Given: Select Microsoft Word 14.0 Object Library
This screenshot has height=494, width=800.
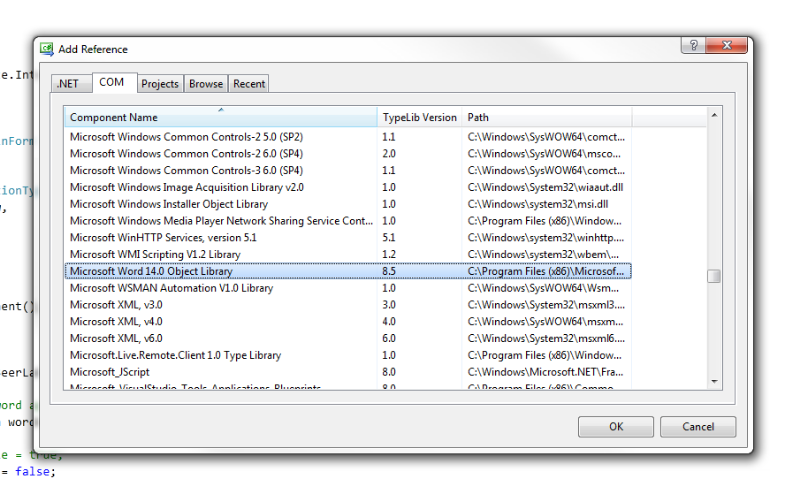Looking at the screenshot, I should [151, 271].
